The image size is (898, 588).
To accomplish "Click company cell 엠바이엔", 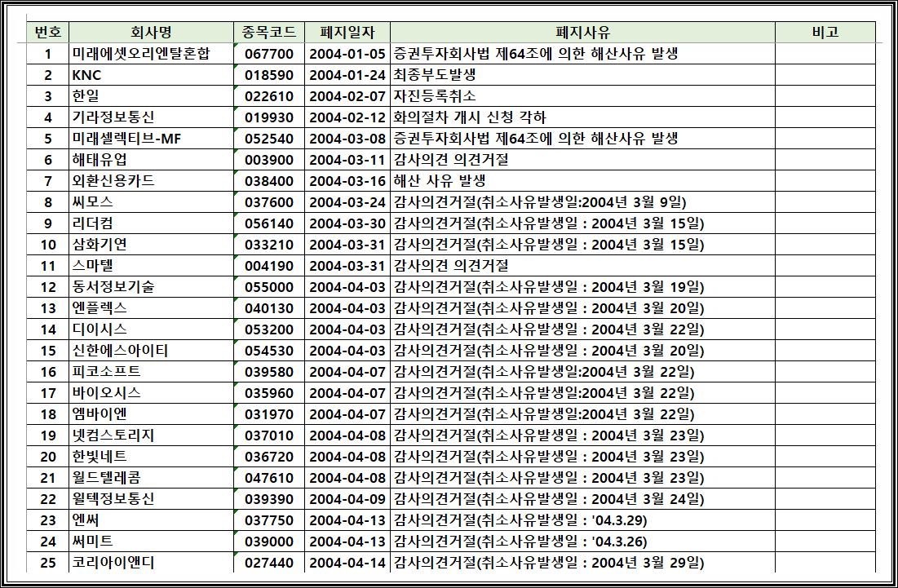I will pos(151,414).
